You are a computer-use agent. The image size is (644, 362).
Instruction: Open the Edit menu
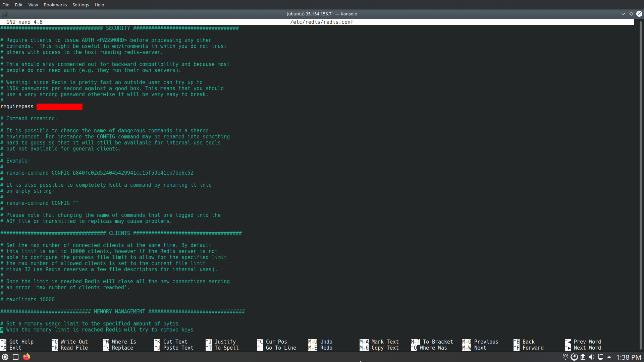18,5
